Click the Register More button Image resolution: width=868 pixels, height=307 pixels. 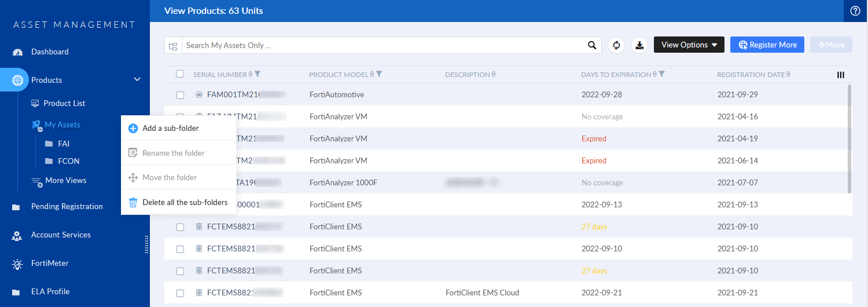pos(767,45)
